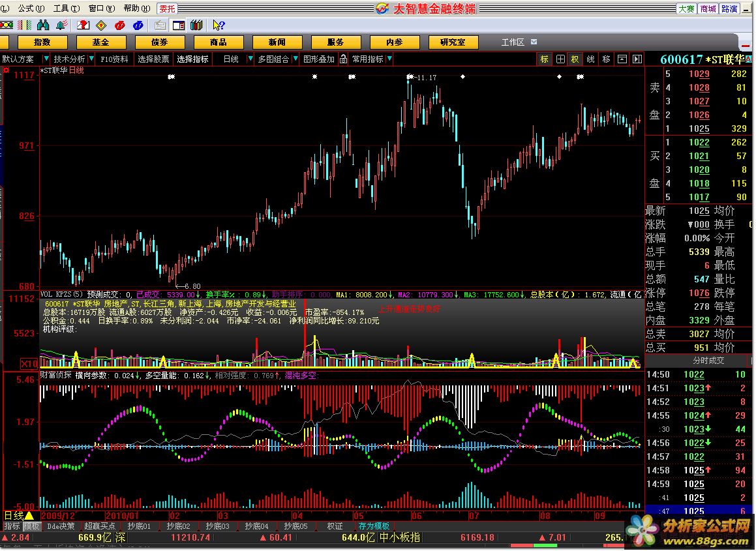Screen dimensions: 756x551
Task: Select the Dde决策 template tab
Action: pyautogui.click(x=61, y=526)
